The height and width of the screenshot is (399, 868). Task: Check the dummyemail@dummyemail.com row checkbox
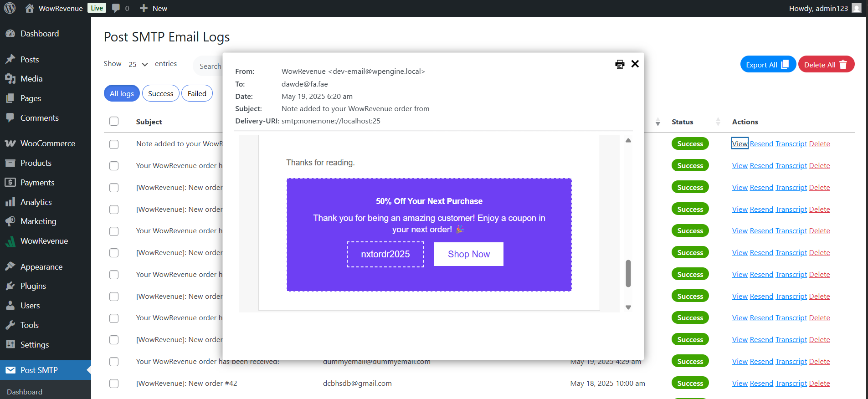pyautogui.click(x=114, y=362)
